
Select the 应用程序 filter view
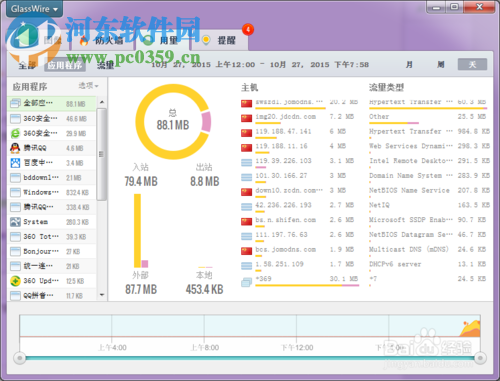pos(65,65)
